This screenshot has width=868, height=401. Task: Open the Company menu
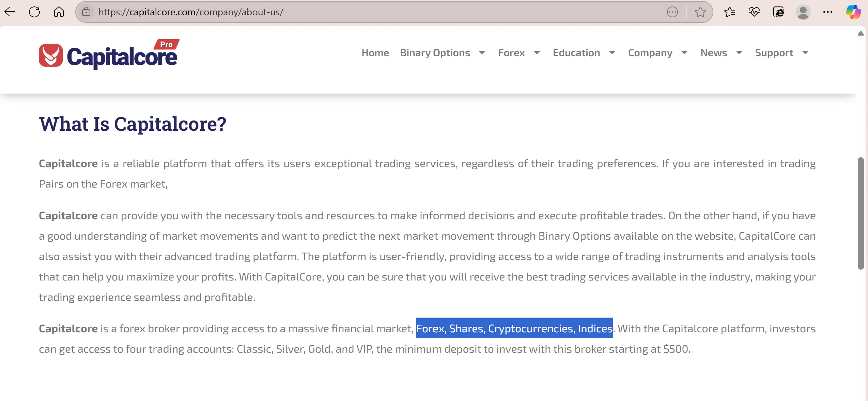point(650,53)
